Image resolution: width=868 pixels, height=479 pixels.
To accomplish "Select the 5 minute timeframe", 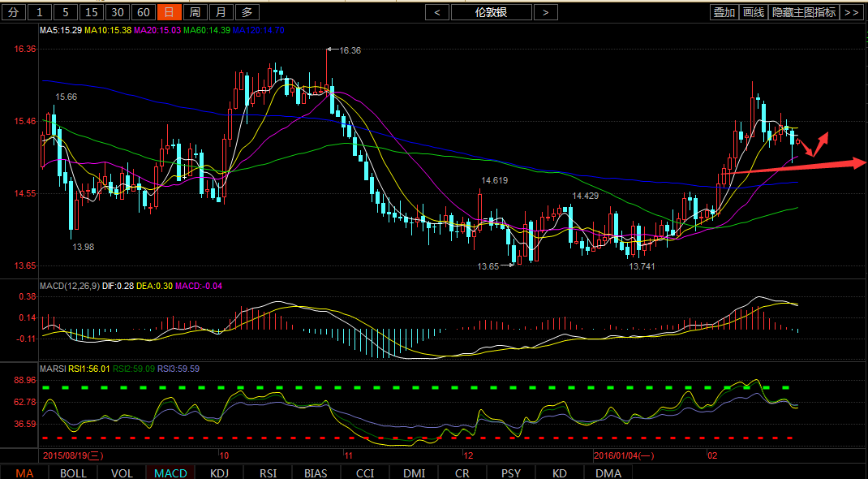I will click(66, 12).
